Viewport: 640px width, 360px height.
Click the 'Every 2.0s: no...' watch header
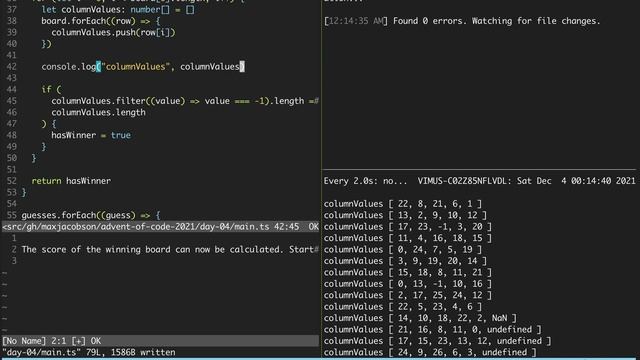click(x=365, y=181)
